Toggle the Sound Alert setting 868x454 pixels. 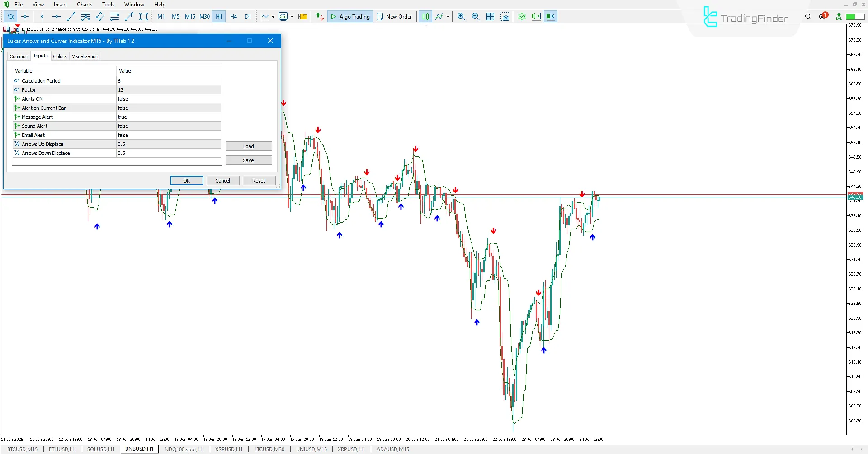[x=168, y=126]
